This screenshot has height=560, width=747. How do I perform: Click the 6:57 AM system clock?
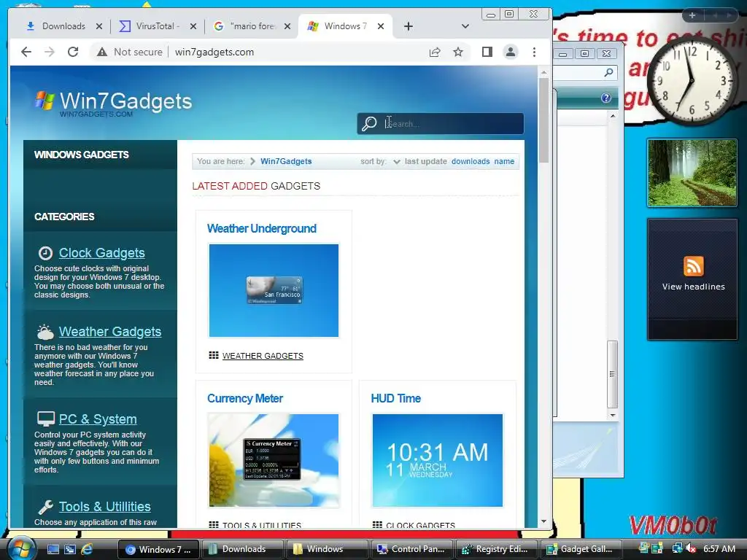[719, 549]
